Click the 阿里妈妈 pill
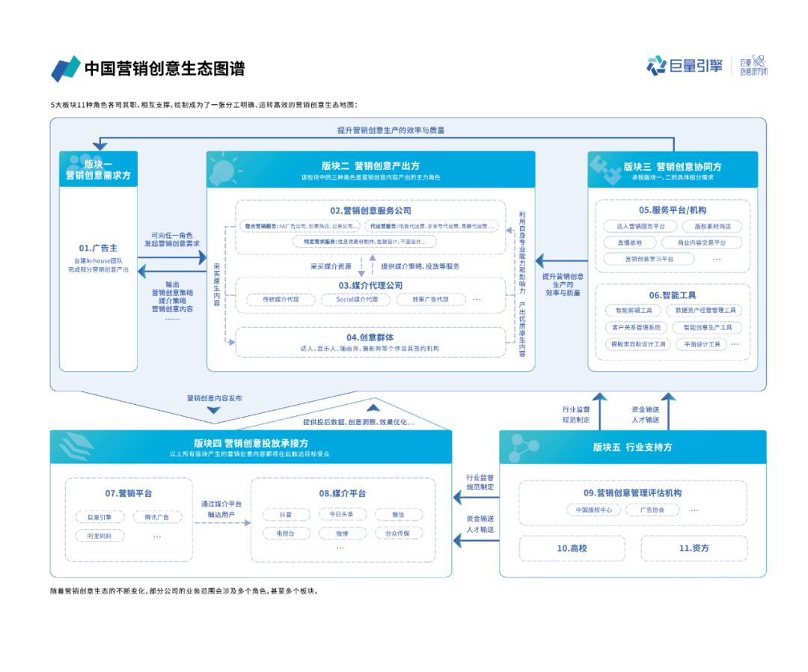This screenshot has height=672, width=808. [x=99, y=536]
